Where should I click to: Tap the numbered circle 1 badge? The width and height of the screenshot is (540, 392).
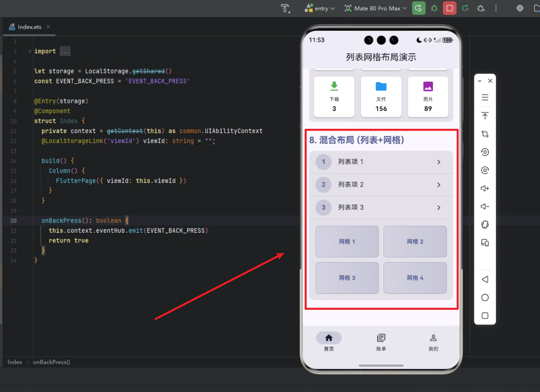(x=323, y=162)
